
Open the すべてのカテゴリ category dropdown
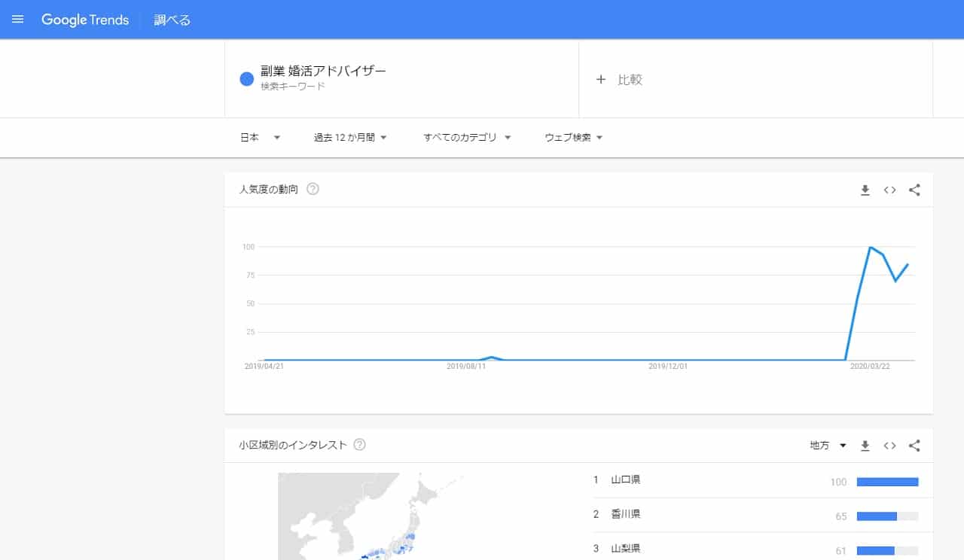coord(467,138)
